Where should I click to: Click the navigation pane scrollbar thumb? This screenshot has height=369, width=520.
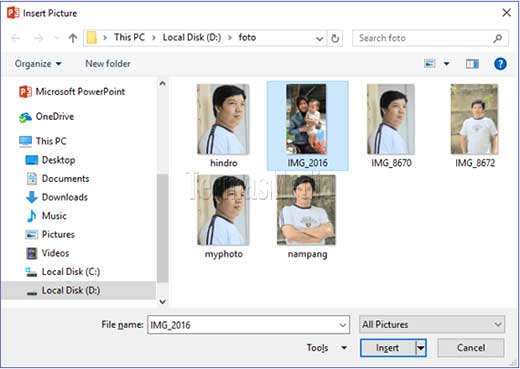click(163, 228)
